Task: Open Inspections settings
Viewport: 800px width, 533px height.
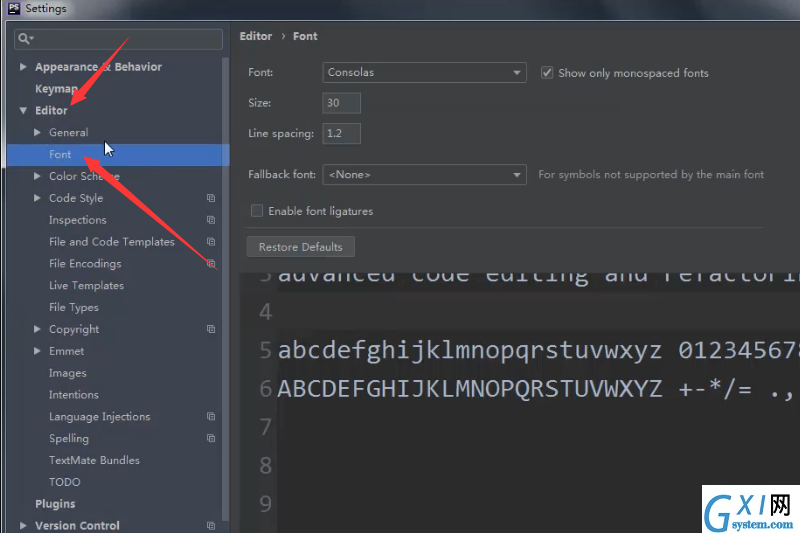Action: 78,220
